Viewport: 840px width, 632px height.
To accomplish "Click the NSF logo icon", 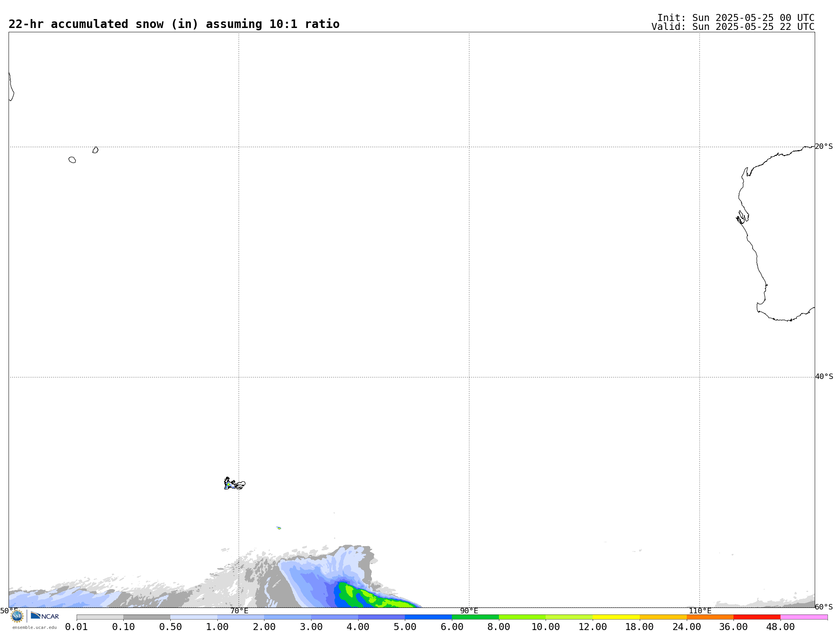I will tap(17, 616).
